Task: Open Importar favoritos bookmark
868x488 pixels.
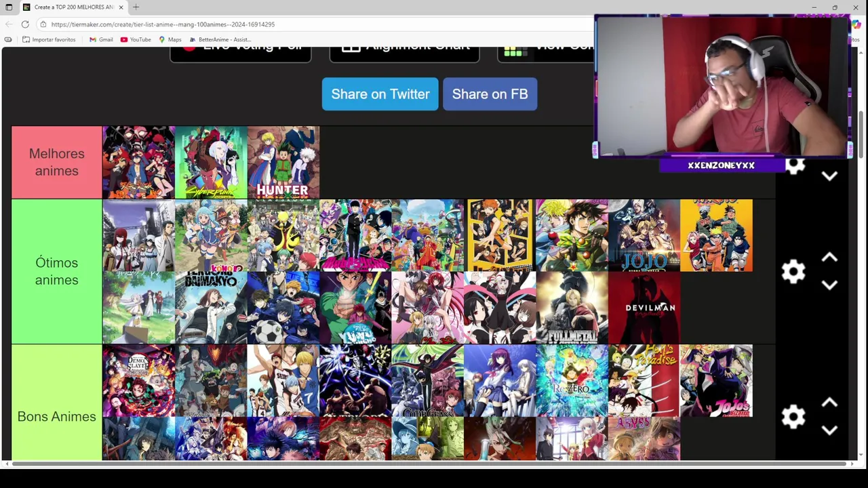Action: point(49,39)
